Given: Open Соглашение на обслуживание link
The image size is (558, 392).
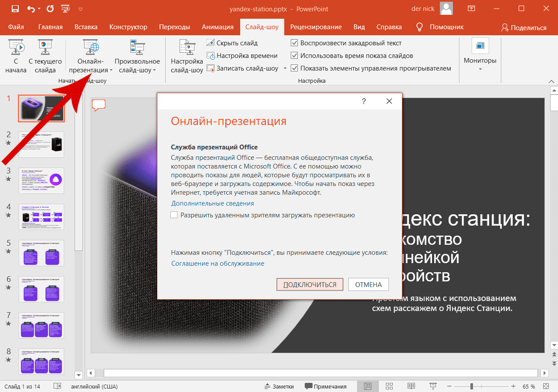Looking at the screenshot, I should tap(218, 264).
